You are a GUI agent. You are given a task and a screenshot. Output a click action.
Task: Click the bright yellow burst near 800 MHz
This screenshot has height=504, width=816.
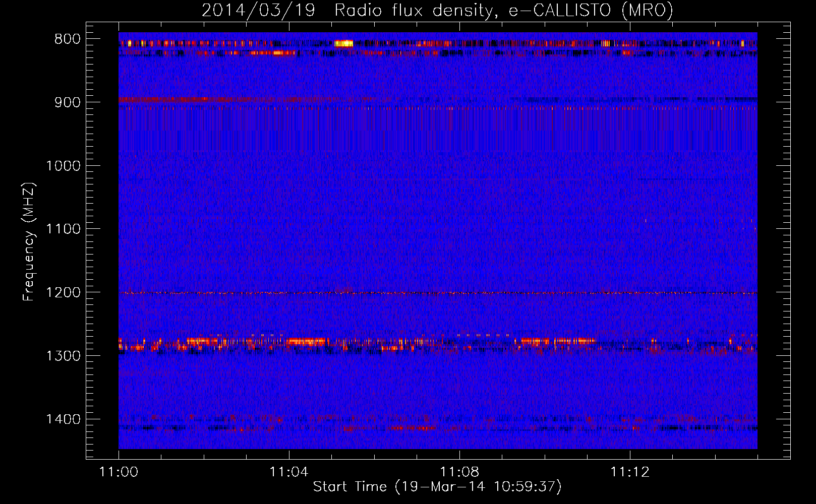tap(343, 43)
